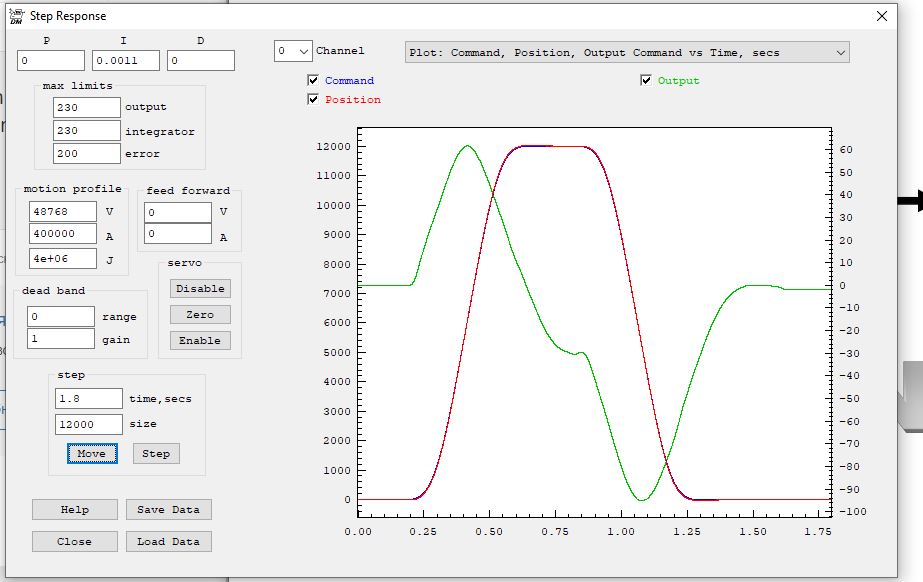923x582 pixels.
Task: Expand the Plot type dropdown
Action: tap(627, 52)
